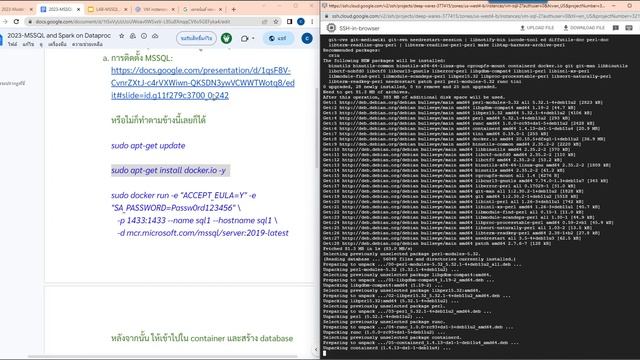Open the ดู (View) menu
Screen dimensions: 640x360
coord(41,44)
